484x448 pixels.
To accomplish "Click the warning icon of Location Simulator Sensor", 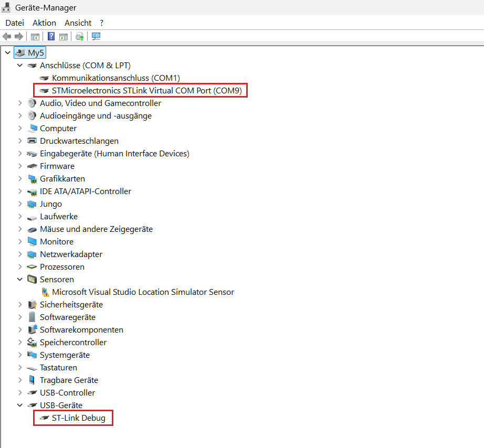I will click(x=45, y=292).
